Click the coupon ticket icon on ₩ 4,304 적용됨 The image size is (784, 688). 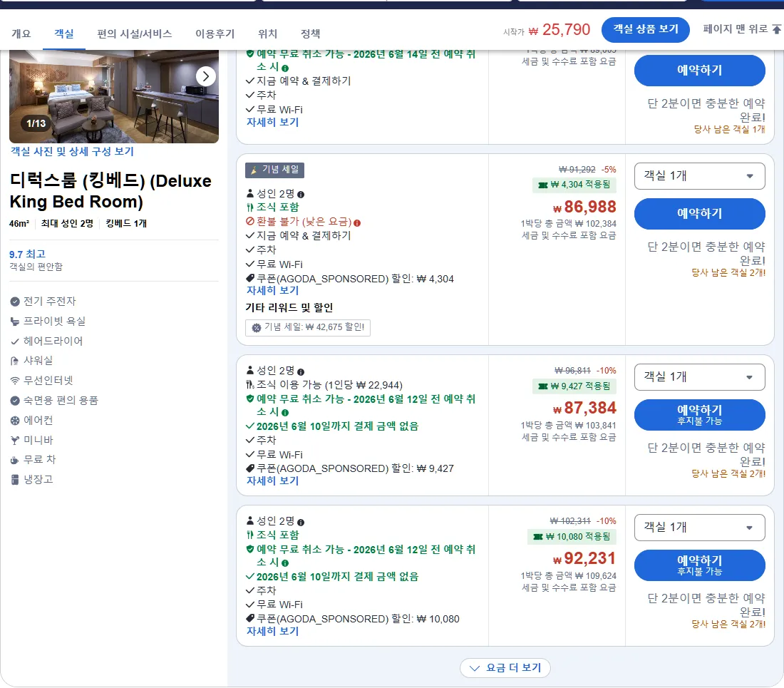click(542, 185)
